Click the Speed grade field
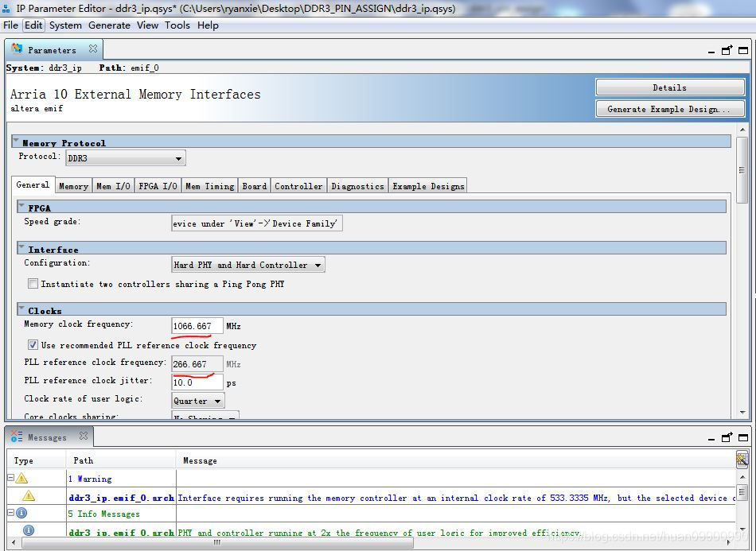Image resolution: width=756 pixels, height=551 pixels. coord(257,223)
